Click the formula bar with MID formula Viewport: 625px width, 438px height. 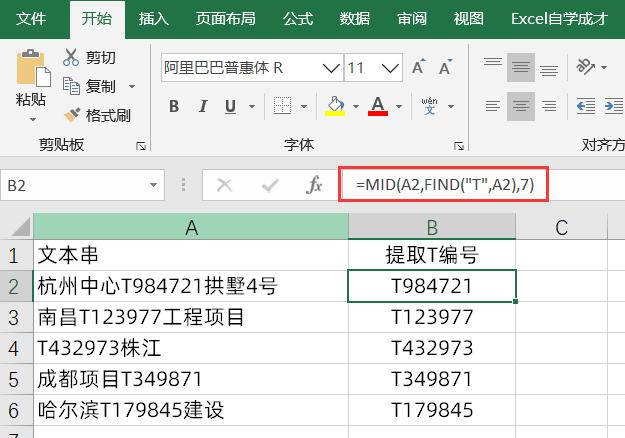(444, 185)
